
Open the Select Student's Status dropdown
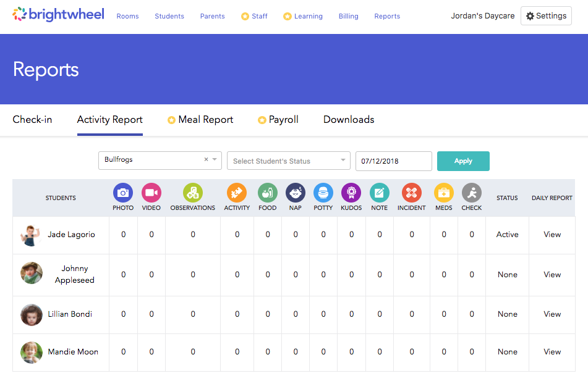288,161
